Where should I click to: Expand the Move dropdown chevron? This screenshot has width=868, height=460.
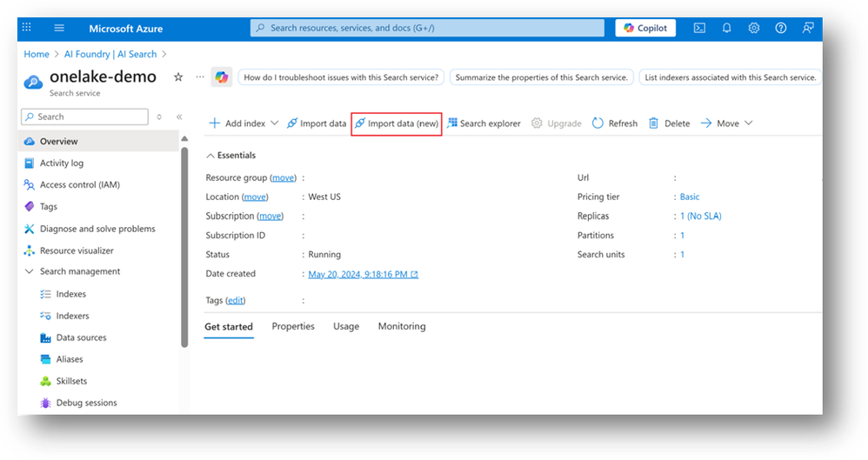749,123
